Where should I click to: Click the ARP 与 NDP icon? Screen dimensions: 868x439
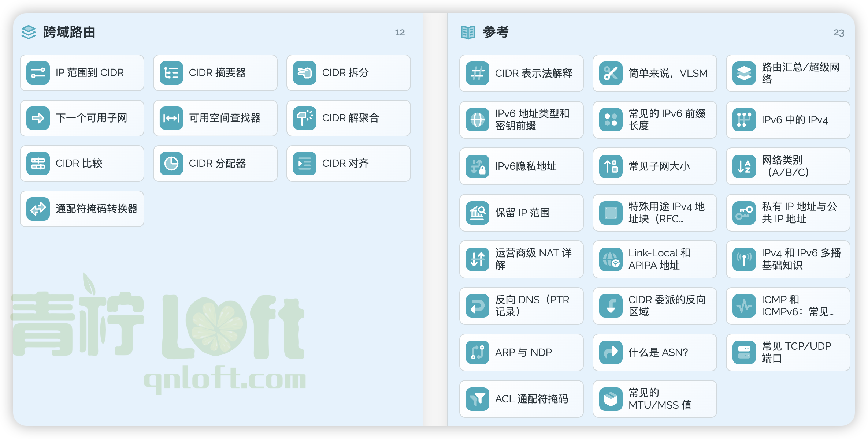coord(476,352)
